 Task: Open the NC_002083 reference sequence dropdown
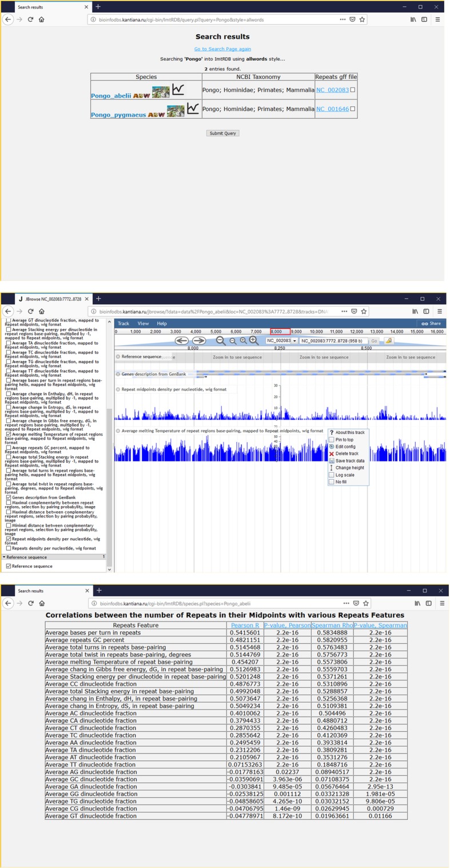pyautogui.click(x=281, y=341)
